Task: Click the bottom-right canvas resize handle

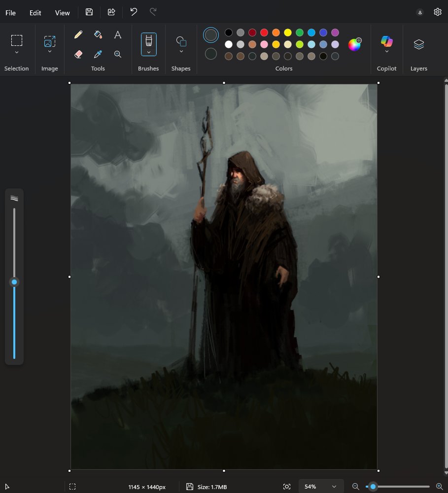Action: click(x=378, y=471)
